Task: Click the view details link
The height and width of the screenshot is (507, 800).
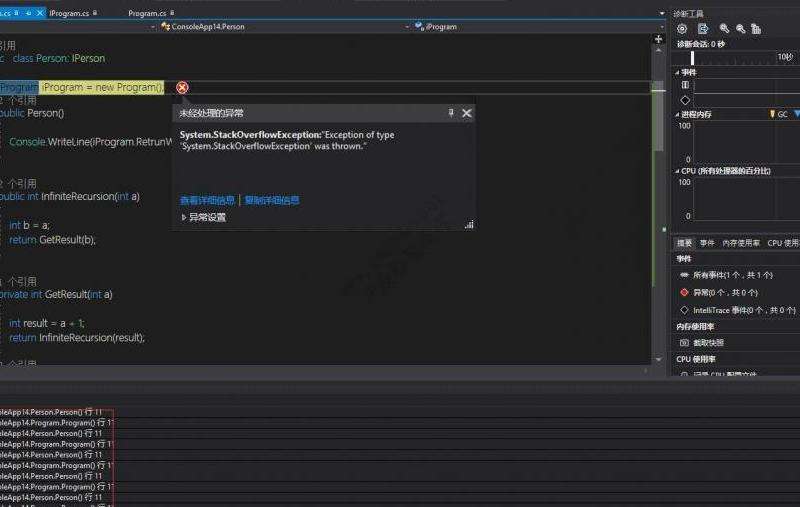Action: point(207,200)
